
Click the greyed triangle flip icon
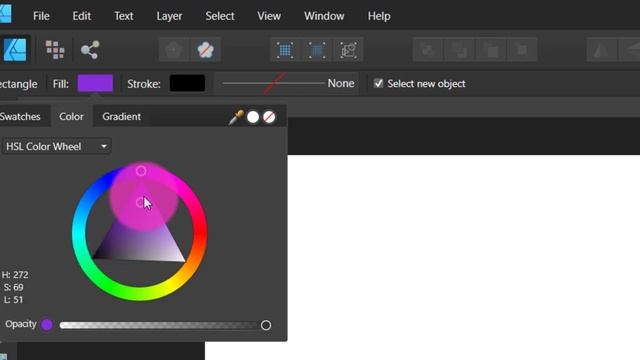click(601, 50)
